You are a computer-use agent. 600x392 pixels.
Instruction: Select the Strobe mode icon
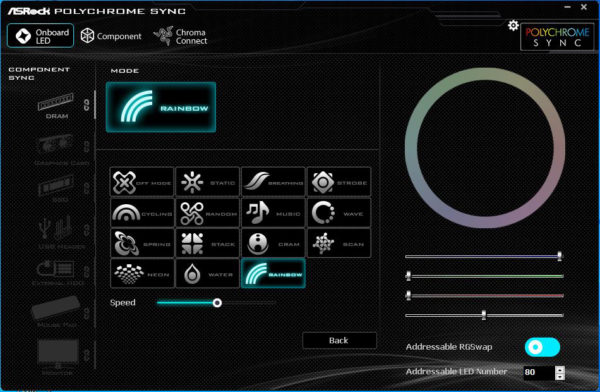click(x=339, y=182)
